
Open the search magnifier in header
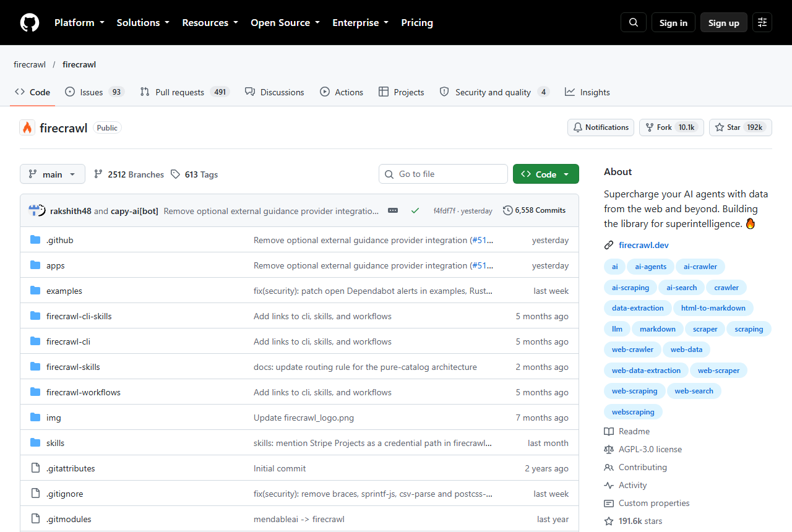tap(634, 23)
